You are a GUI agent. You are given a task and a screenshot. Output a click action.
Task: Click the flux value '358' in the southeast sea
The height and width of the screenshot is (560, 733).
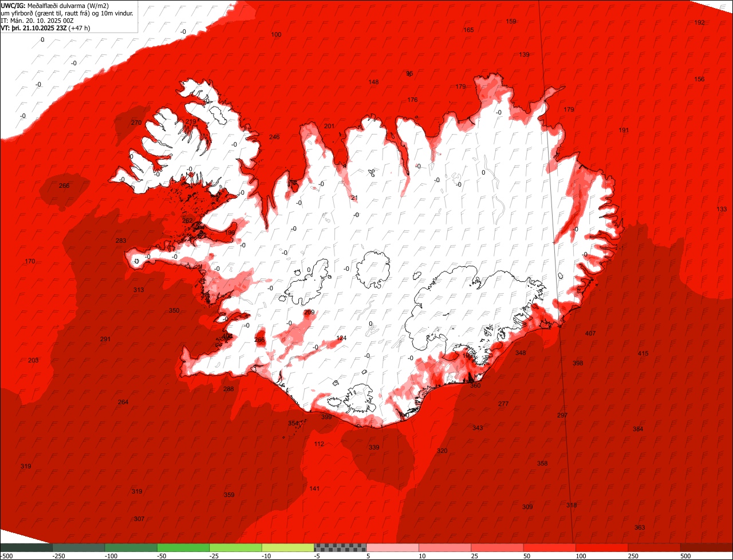tap(542, 464)
